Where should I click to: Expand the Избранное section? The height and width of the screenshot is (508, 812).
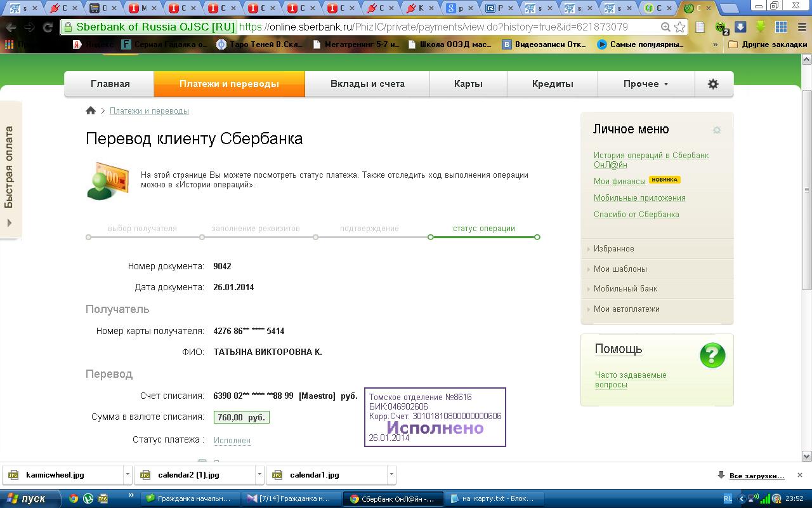click(x=657, y=249)
